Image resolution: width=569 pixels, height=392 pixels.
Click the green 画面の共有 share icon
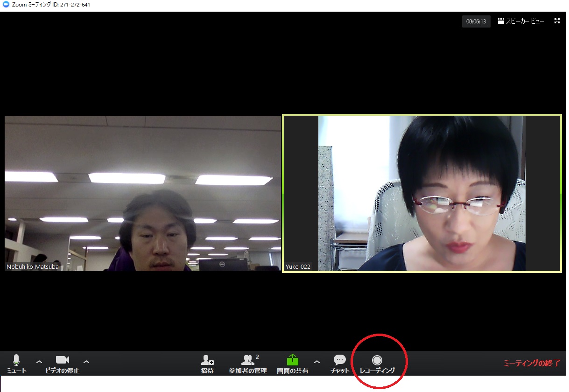click(x=293, y=360)
